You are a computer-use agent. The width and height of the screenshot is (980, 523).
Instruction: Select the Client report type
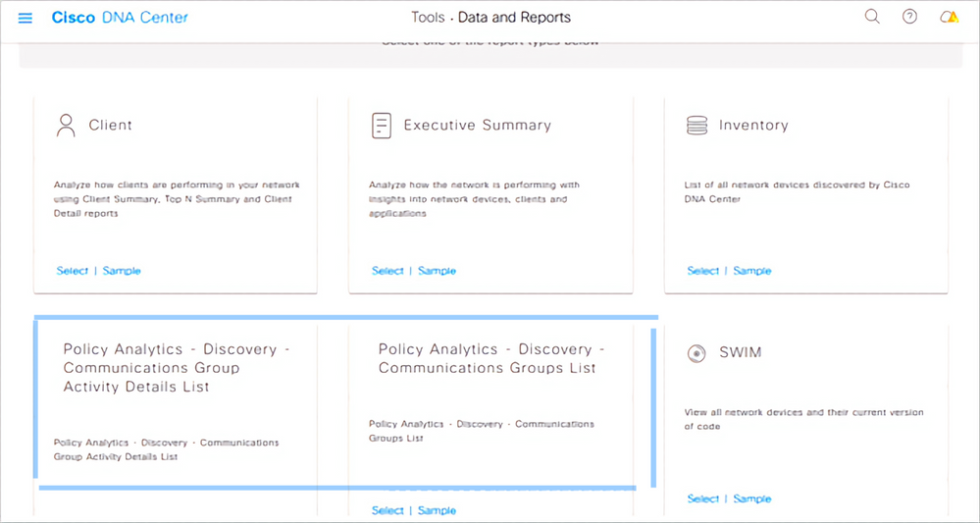(x=72, y=271)
